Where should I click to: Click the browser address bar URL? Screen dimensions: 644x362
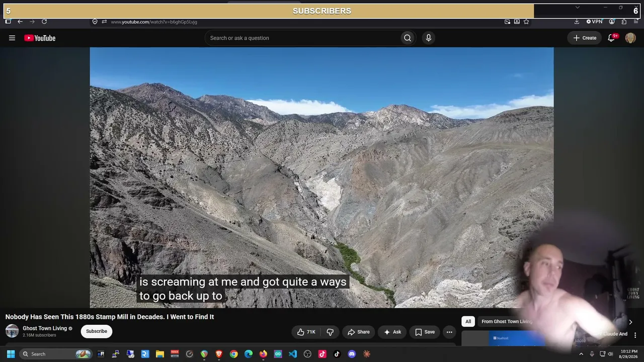pos(154,22)
